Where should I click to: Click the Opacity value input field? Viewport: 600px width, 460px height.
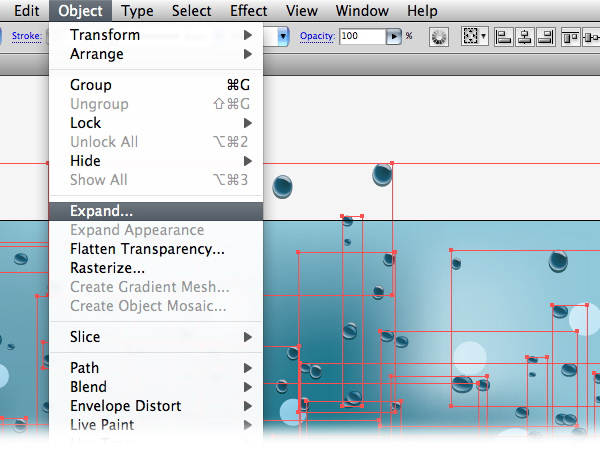click(361, 36)
